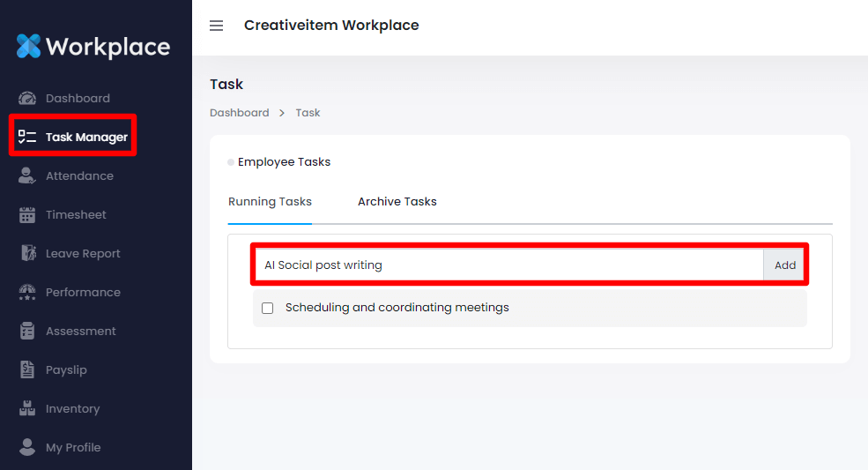Click the Workplace logo icon
868x470 pixels.
[29, 46]
